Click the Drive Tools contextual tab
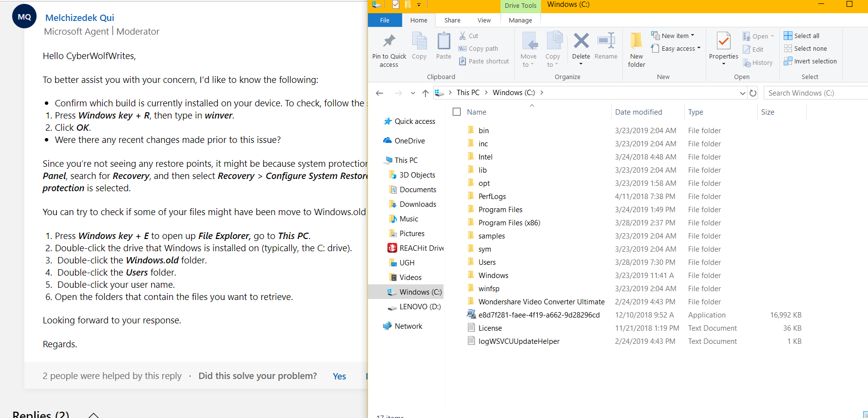The height and width of the screenshot is (418, 868). tap(521, 5)
